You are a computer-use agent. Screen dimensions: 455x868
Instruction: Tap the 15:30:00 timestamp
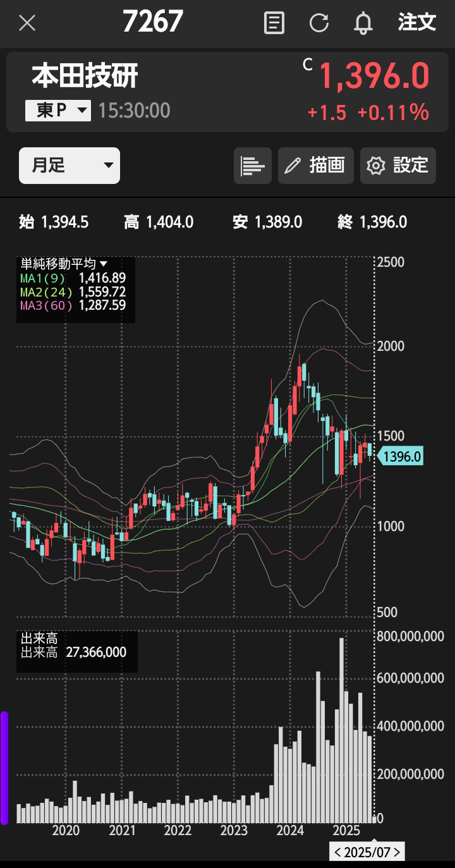(134, 111)
